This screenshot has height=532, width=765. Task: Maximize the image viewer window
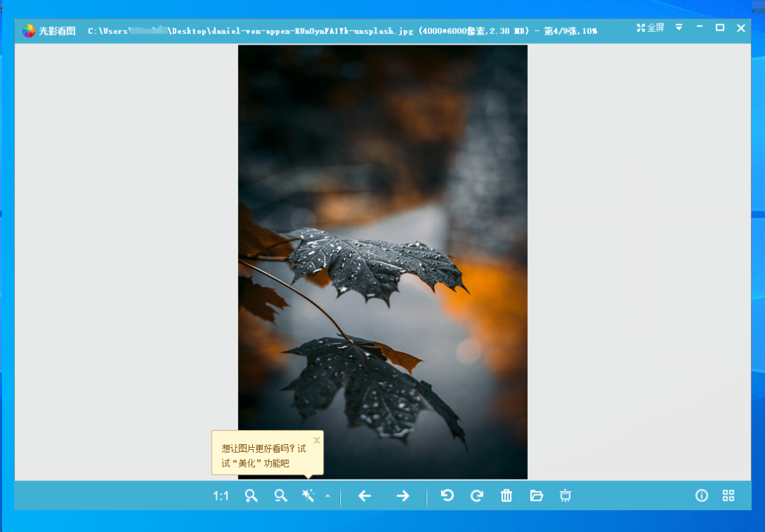coord(720,28)
